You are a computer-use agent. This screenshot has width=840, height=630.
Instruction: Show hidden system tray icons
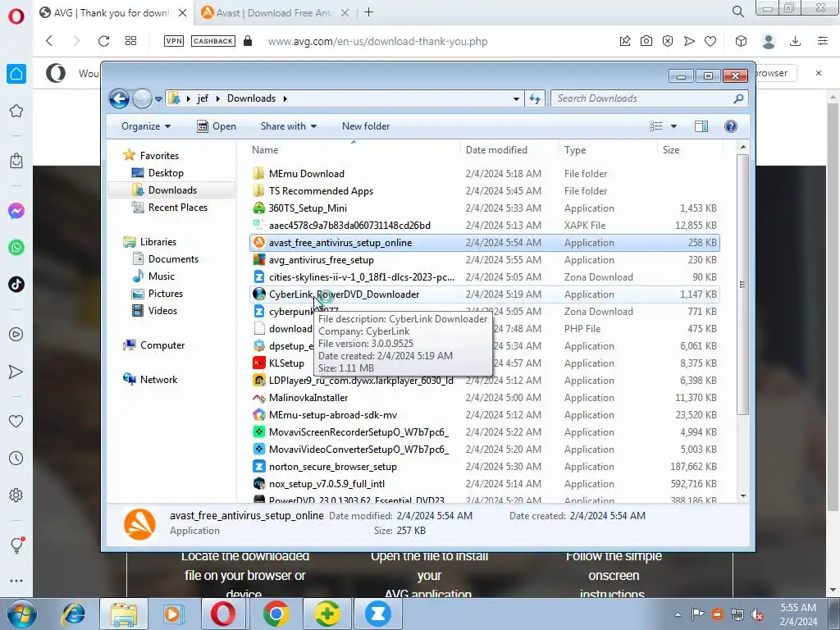678,614
